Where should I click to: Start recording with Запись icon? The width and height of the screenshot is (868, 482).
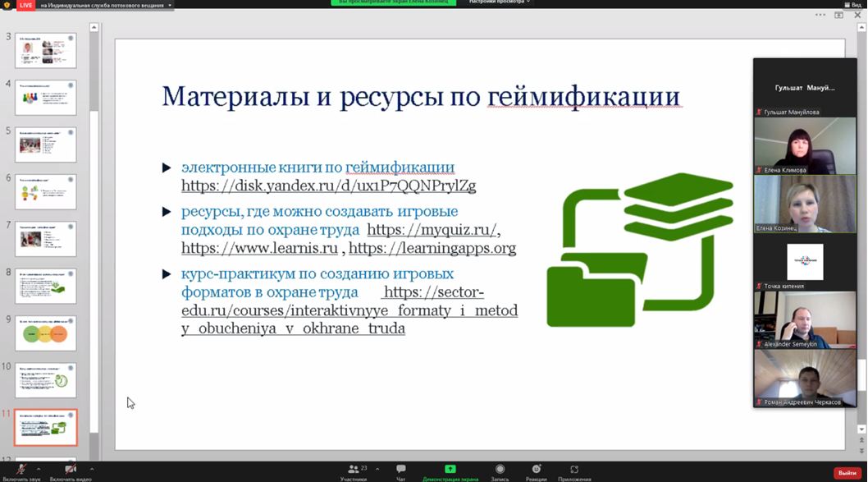pos(500,469)
